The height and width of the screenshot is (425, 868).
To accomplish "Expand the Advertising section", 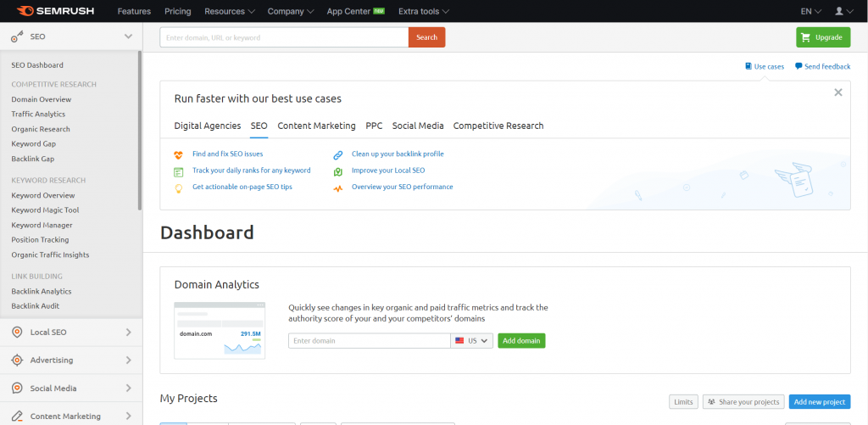I will pyautogui.click(x=129, y=361).
